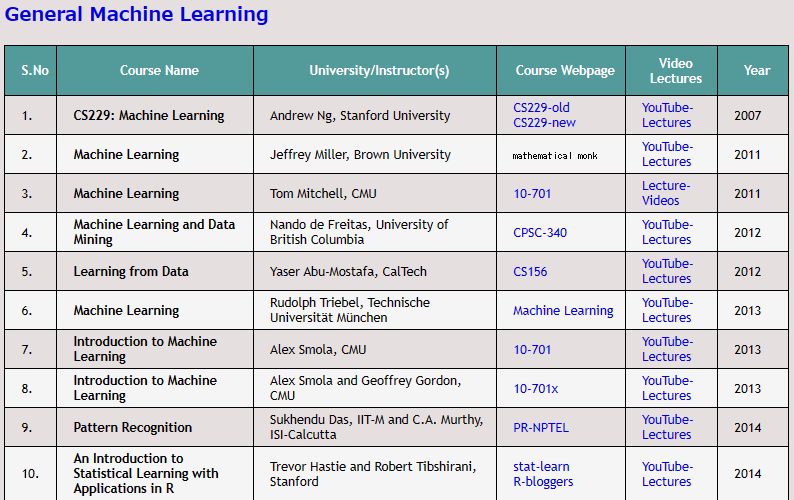Screen dimensions: 794x500
Task: Open YouTube-Lectures for Statistical Learning with R
Action: [667, 474]
